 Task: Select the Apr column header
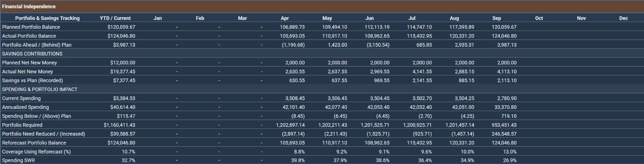[285, 18]
